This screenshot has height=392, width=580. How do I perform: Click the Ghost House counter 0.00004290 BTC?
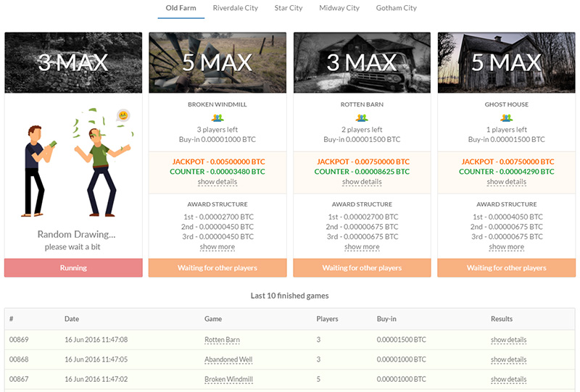[x=527, y=172]
